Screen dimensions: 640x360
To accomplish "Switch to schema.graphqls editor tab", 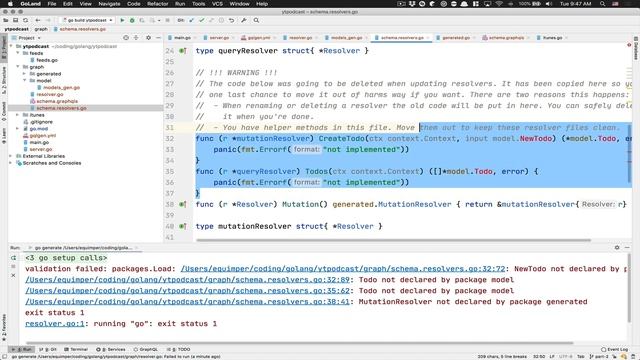I will 506,38.
